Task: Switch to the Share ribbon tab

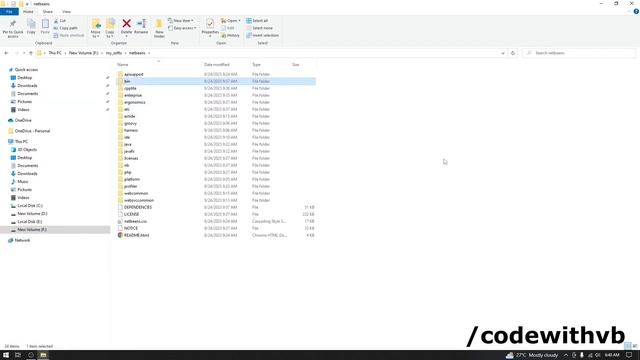Action: coord(47,12)
